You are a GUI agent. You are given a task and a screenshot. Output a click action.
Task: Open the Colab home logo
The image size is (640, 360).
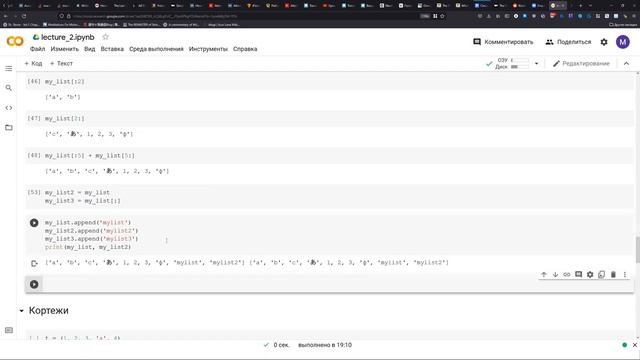tap(15, 41)
